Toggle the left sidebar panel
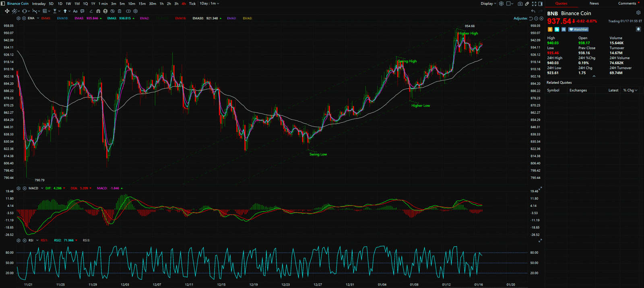The height and width of the screenshot is (288, 644). [3, 4]
